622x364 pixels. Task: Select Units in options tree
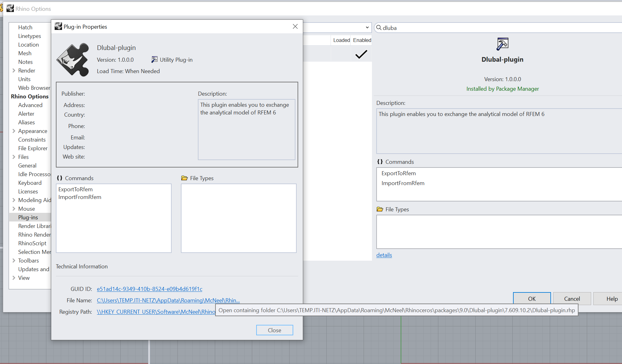click(x=24, y=79)
